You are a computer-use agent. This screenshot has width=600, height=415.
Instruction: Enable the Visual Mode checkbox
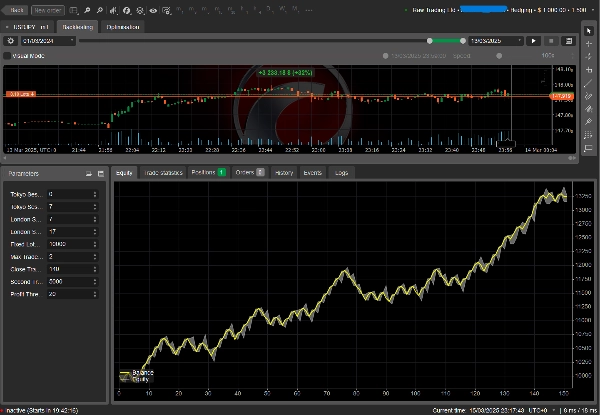[8, 56]
